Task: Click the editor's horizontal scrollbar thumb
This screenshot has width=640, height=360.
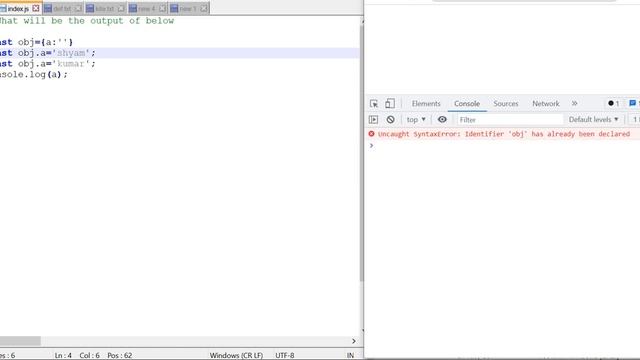Action: click(x=20, y=341)
